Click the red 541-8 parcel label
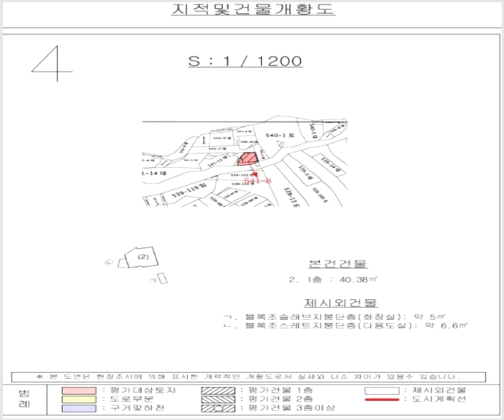The image size is (504, 420). (x=257, y=180)
